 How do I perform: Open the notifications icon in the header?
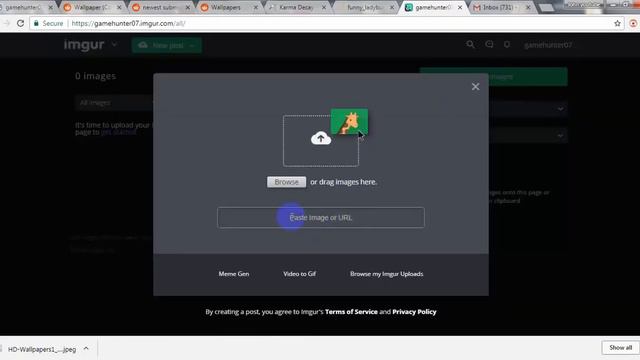click(x=507, y=44)
